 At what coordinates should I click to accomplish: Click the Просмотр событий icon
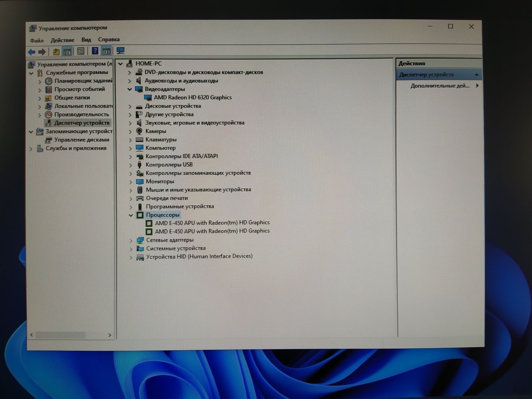coord(49,89)
